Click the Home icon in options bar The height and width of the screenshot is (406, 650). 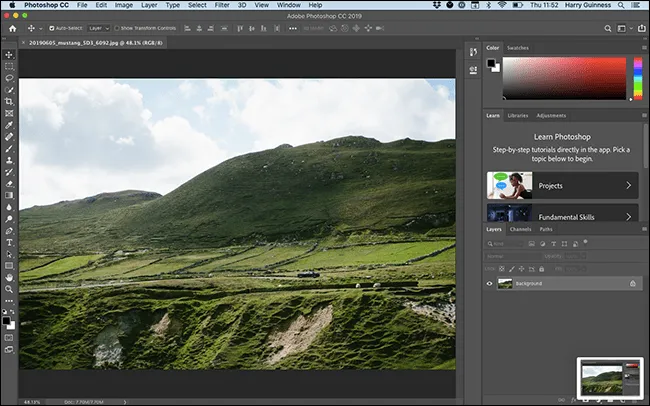pyautogui.click(x=12, y=28)
